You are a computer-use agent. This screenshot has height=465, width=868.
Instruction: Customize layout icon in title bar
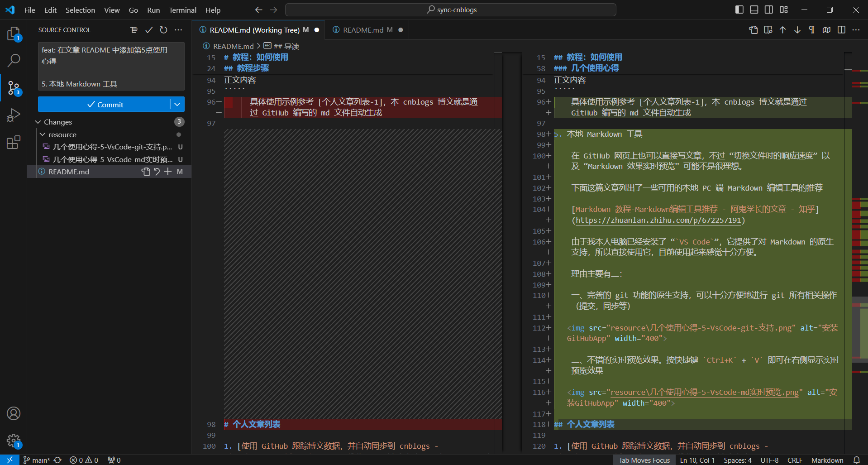tap(784, 10)
